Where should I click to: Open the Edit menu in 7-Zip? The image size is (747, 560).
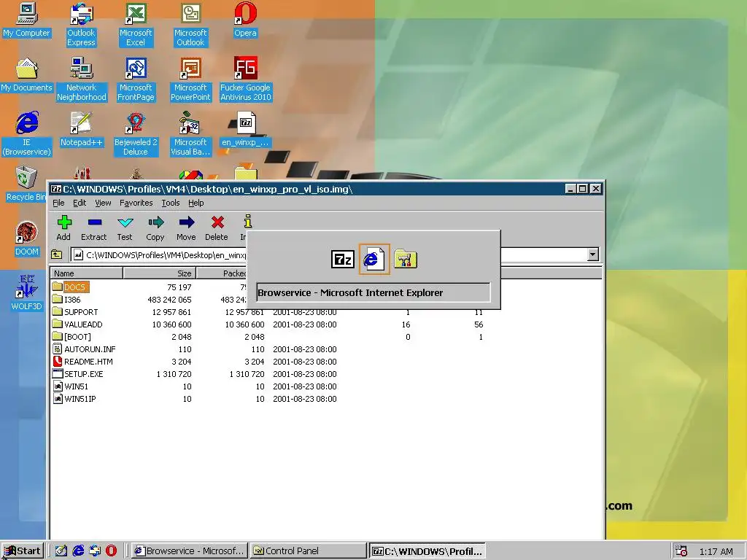80,203
